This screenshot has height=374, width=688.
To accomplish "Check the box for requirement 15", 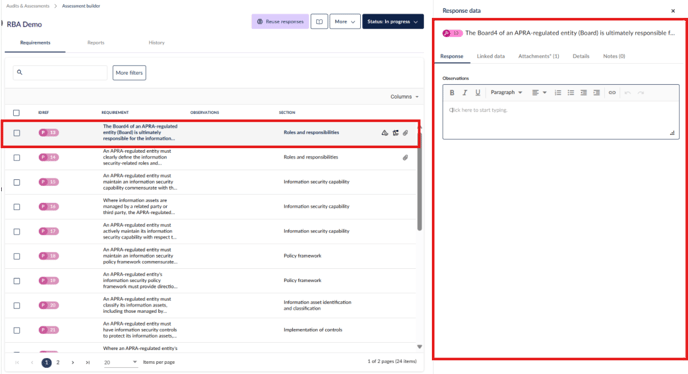I will click(17, 182).
